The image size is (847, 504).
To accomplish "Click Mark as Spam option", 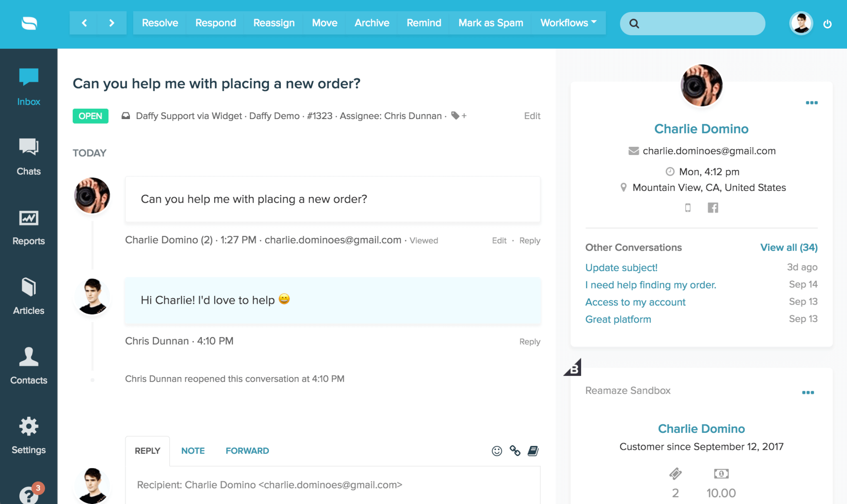I will click(490, 23).
